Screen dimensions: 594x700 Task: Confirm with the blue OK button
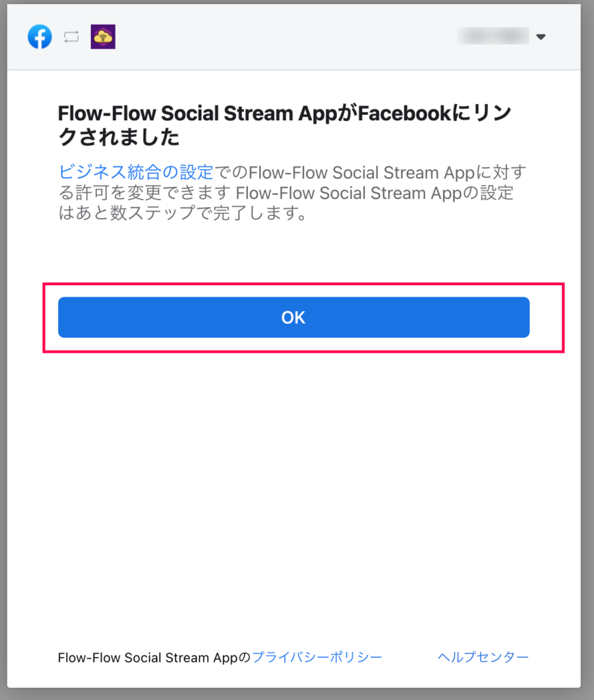(x=294, y=317)
